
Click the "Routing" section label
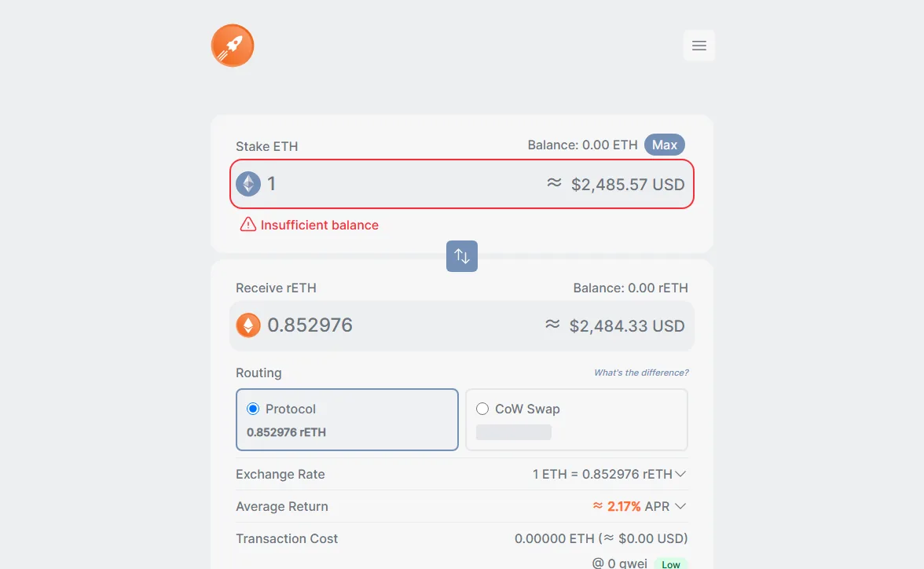(258, 373)
